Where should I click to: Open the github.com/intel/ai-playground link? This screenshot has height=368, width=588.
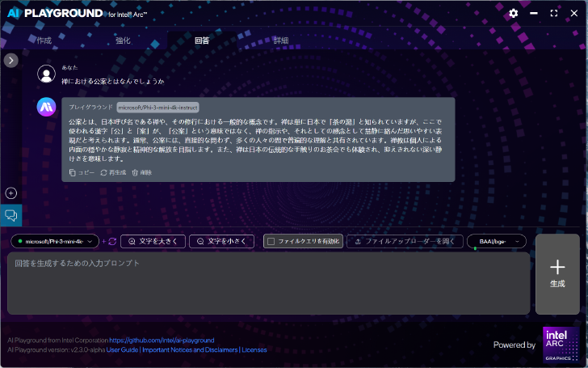pyautogui.click(x=162, y=341)
